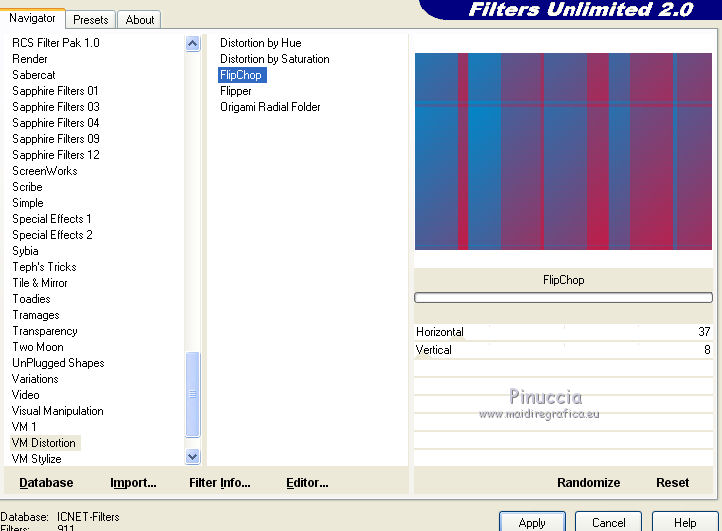Choose Distortion by Hue filter
The width and height of the screenshot is (722, 531).
(x=261, y=43)
